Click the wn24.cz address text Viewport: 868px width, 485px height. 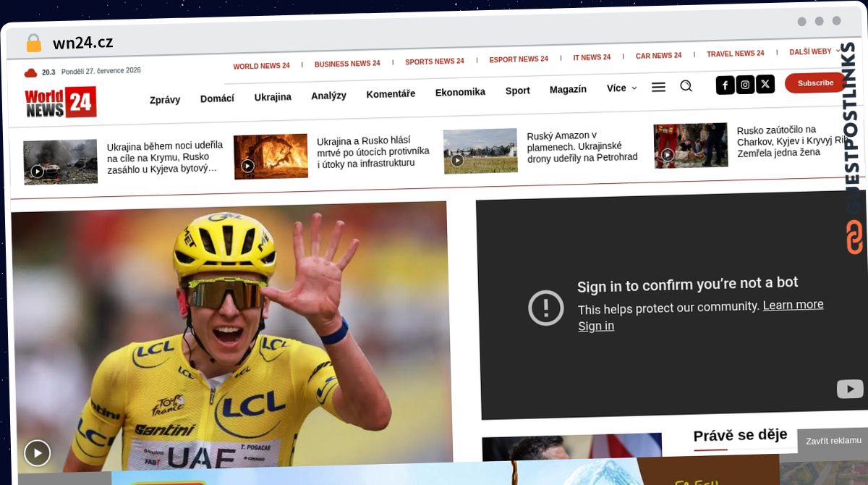82,43
